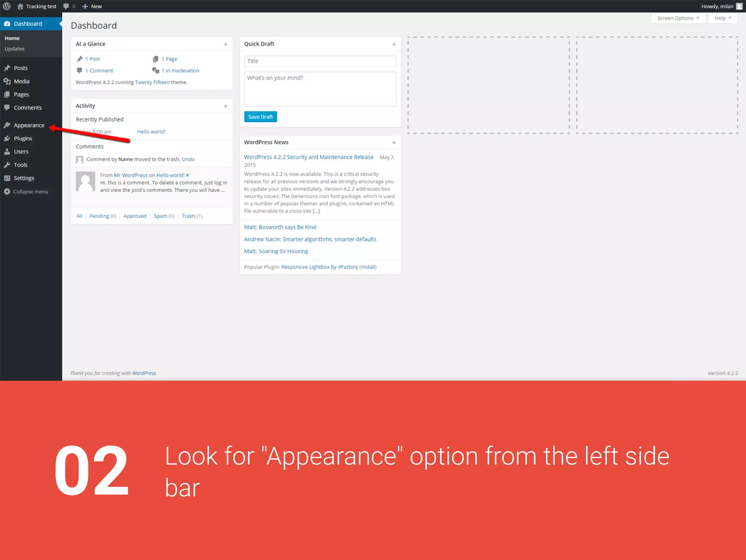
Task: Click the milan user avatar
Action: [739, 6]
